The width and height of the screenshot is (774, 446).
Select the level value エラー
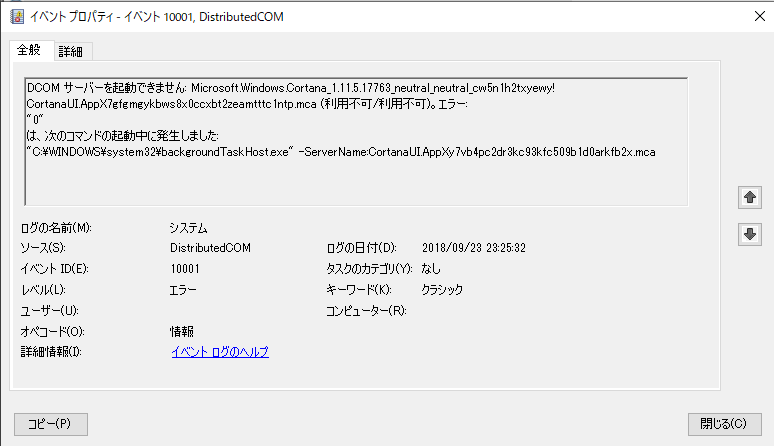point(183,290)
